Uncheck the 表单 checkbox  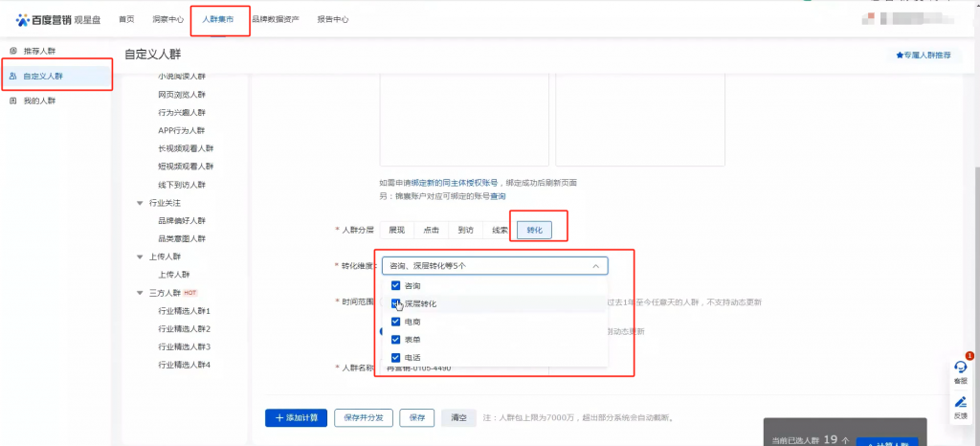(395, 340)
